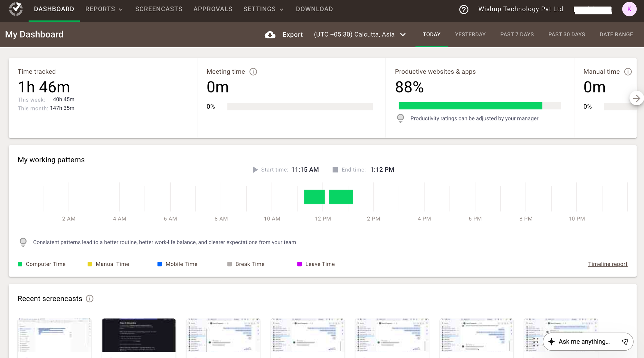Screen dimensions: 644x358
Task: Open the user avatar K menu
Action: click(x=629, y=9)
